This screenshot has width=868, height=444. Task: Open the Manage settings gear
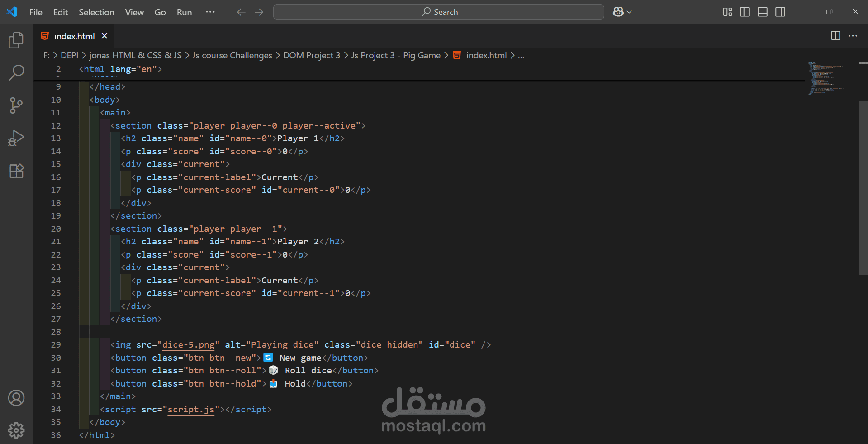pos(16,430)
